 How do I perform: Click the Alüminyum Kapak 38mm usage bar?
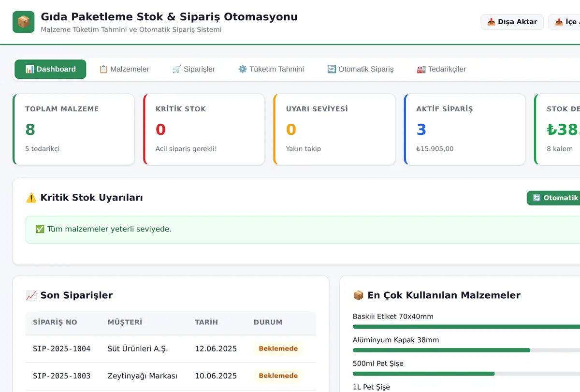coord(466,350)
